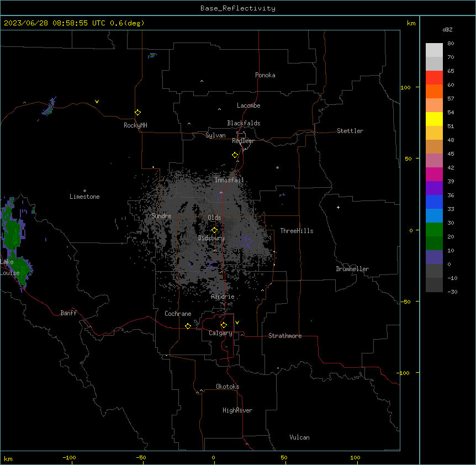Click the Sundre label
Screen dimensions: 476x465
point(161,216)
